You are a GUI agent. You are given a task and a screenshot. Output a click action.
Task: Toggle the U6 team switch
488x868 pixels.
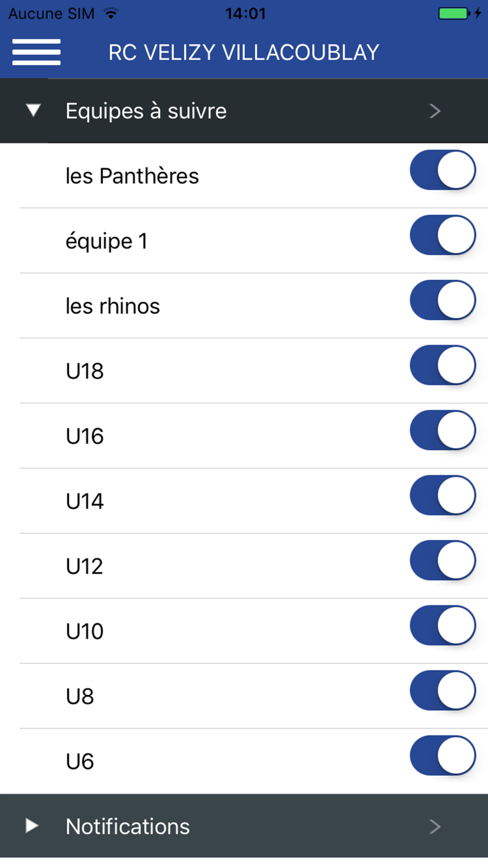pos(443,755)
